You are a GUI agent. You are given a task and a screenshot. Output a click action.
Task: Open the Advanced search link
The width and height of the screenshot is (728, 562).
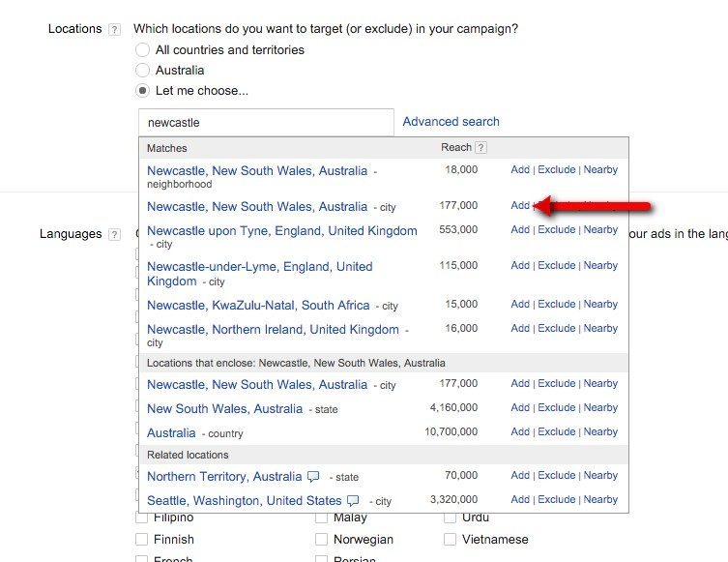point(451,122)
